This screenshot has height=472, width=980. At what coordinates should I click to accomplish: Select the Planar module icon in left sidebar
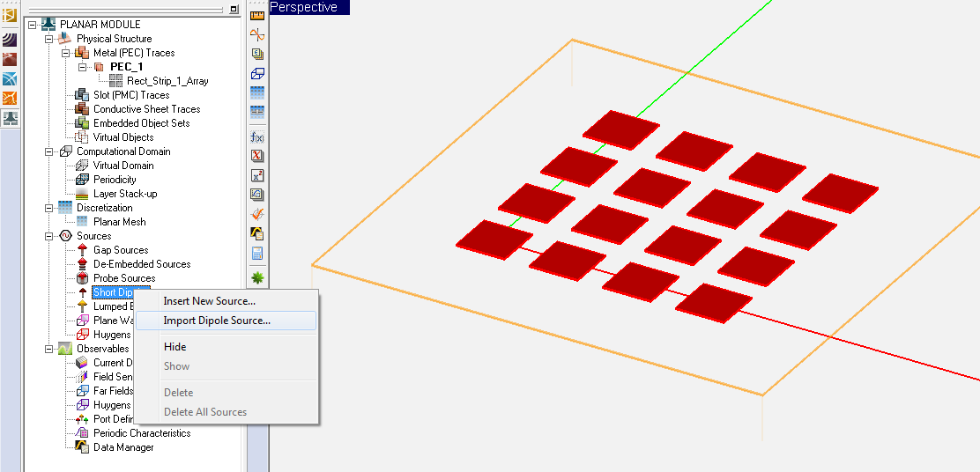pyautogui.click(x=10, y=119)
